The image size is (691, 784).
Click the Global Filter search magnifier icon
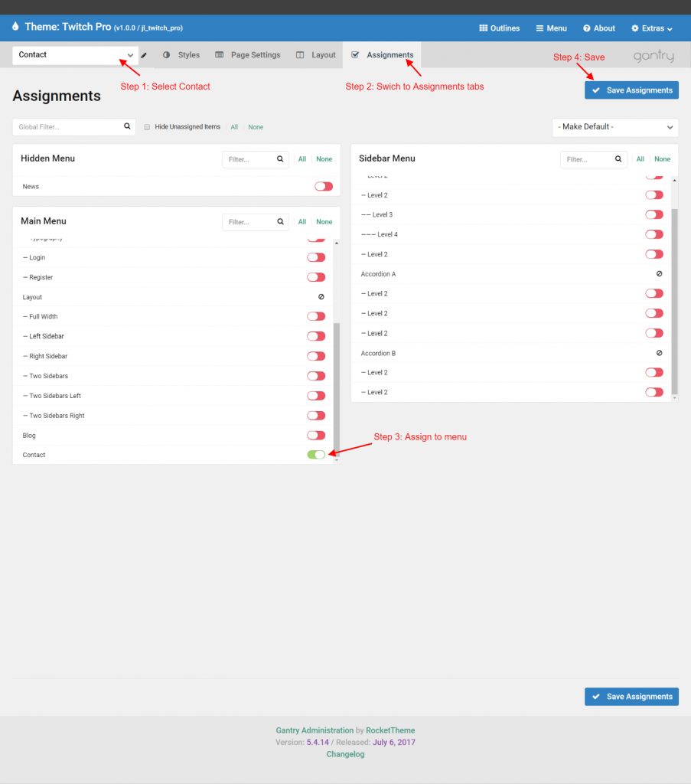coord(126,126)
